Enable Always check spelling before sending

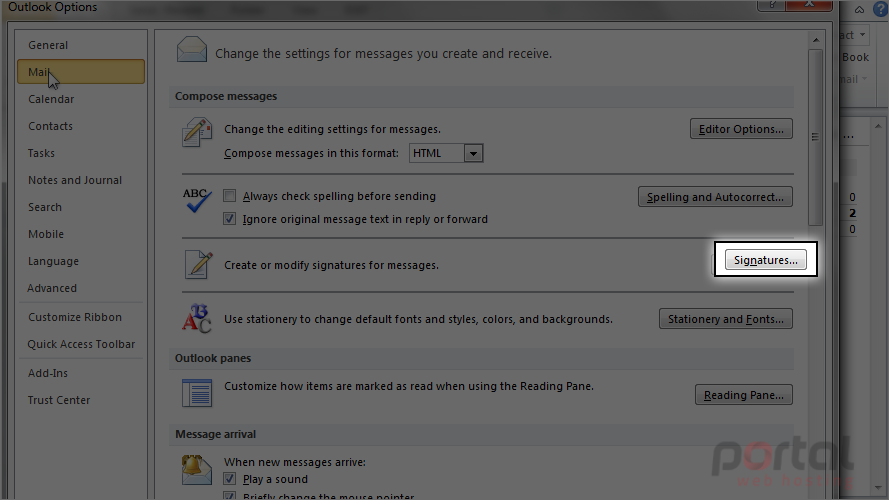pyautogui.click(x=229, y=196)
